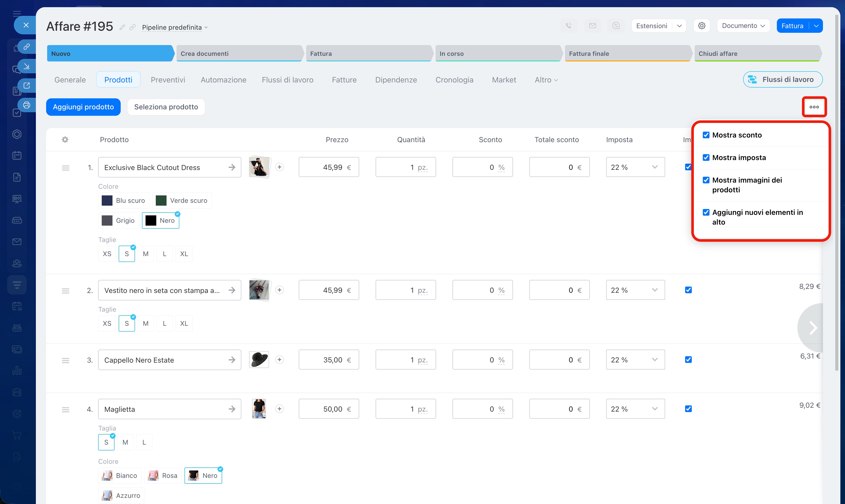Open deal settings gear in top bar
The width and height of the screenshot is (845, 504).
pyautogui.click(x=702, y=26)
